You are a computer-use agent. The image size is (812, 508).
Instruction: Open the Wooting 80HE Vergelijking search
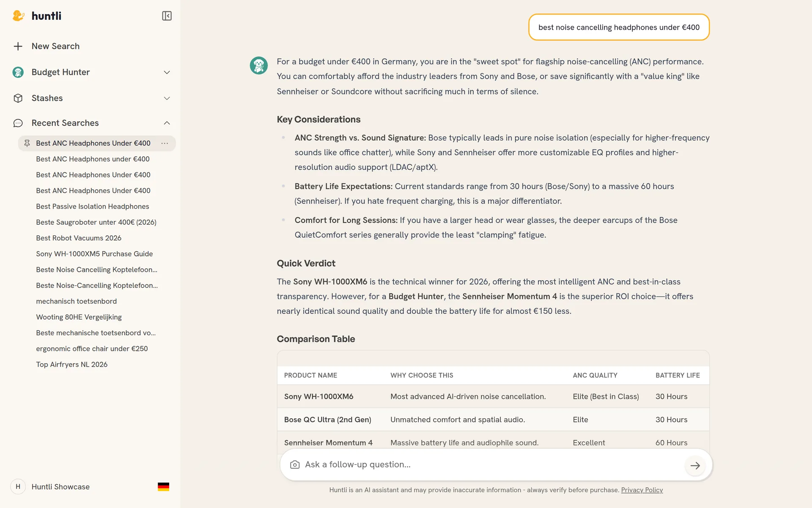(x=79, y=317)
